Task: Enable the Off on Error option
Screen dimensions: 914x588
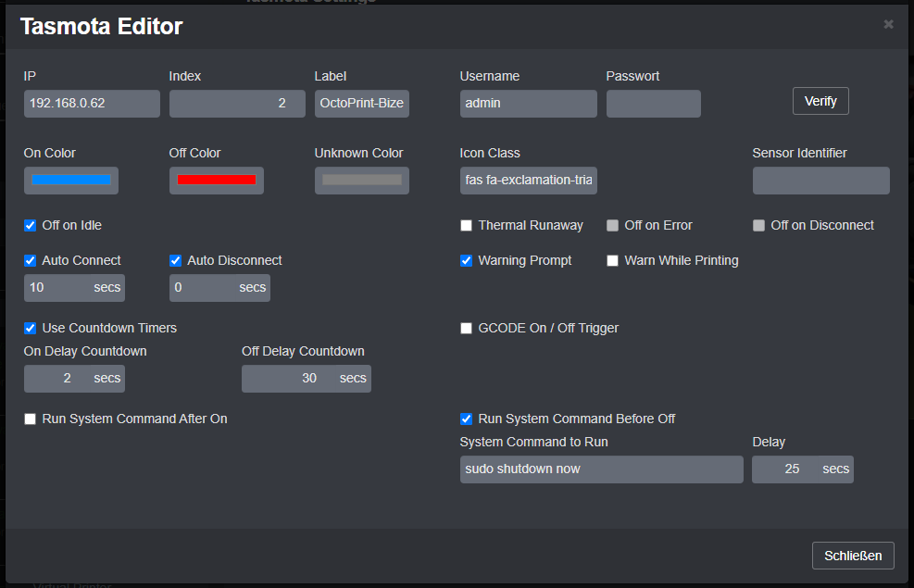Action: tap(612, 225)
